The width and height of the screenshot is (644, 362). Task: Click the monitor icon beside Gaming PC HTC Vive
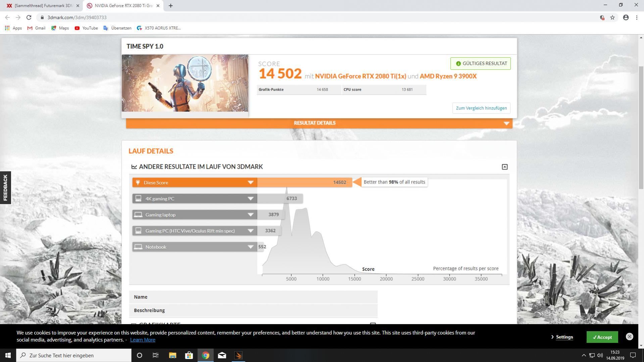click(138, 231)
